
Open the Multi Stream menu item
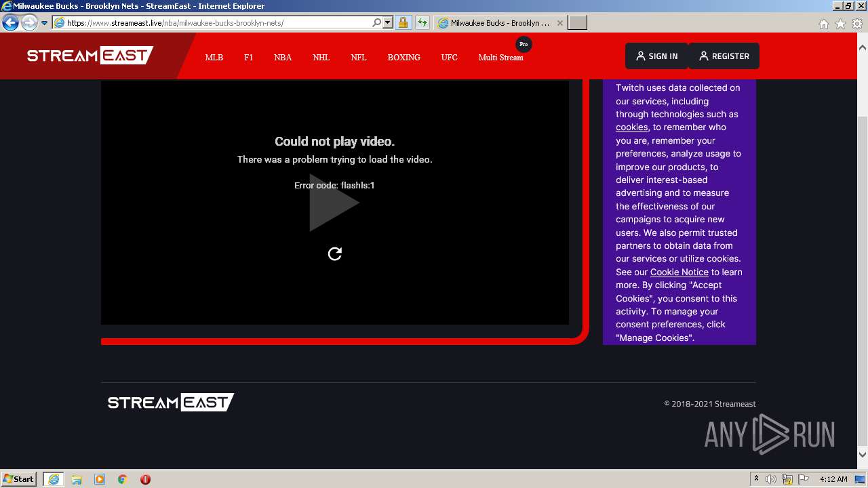pos(500,58)
